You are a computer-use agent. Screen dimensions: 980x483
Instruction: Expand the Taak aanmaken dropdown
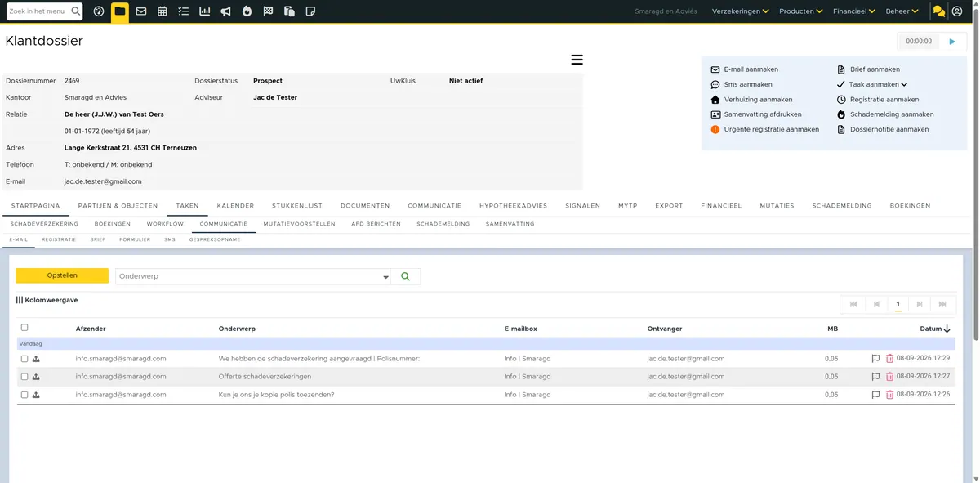pyautogui.click(x=904, y=84)
